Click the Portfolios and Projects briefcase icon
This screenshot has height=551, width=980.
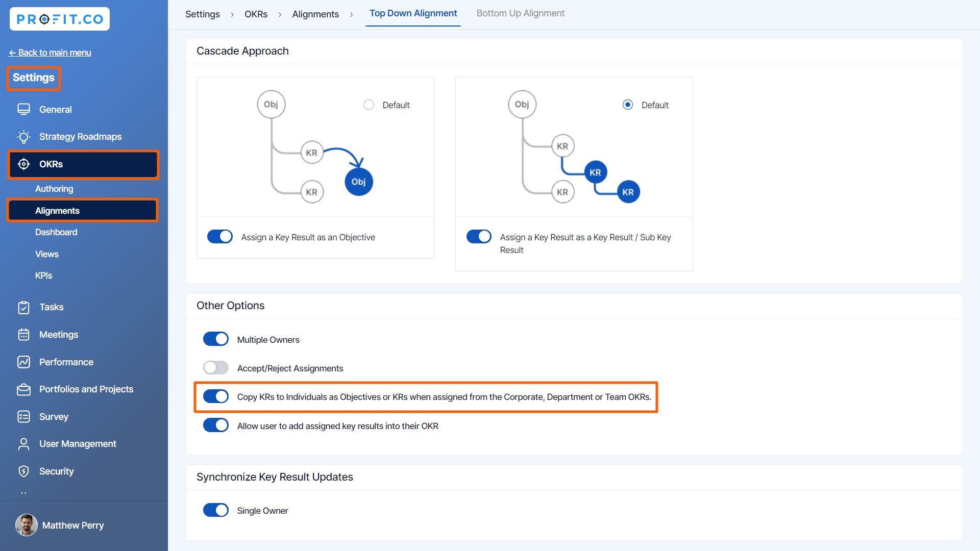23,389
